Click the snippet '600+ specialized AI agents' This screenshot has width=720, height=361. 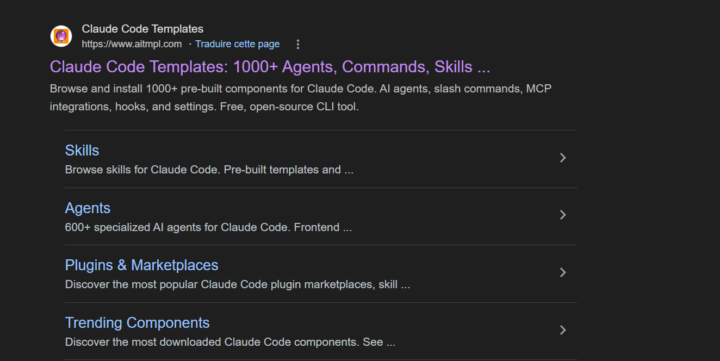click(208, 227)
